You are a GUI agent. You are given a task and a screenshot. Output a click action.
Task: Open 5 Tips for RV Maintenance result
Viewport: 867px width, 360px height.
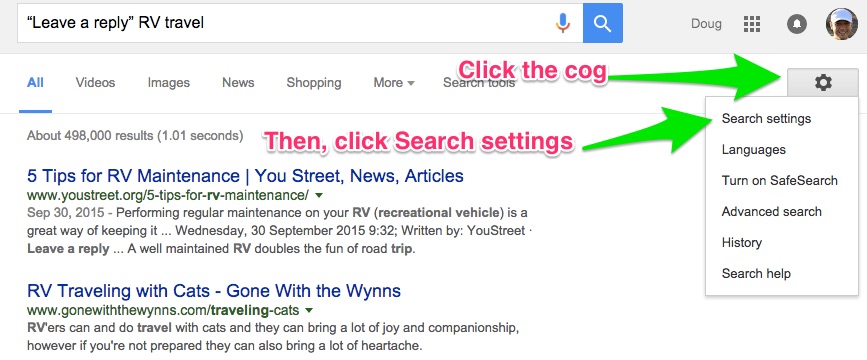pos(245,176)
